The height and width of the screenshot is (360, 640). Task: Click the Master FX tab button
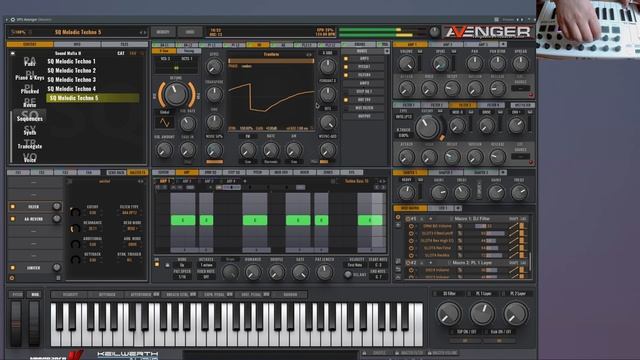137,173
